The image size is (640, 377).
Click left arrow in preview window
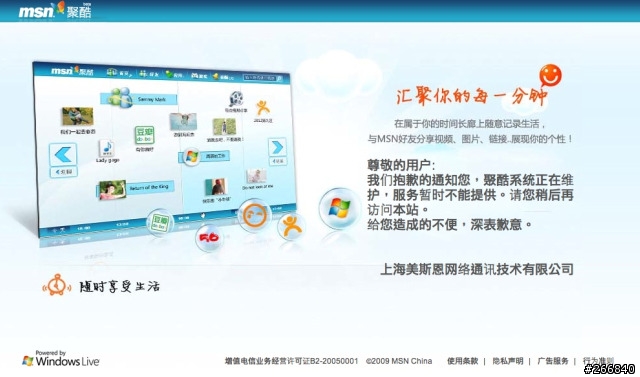[63, 155]
